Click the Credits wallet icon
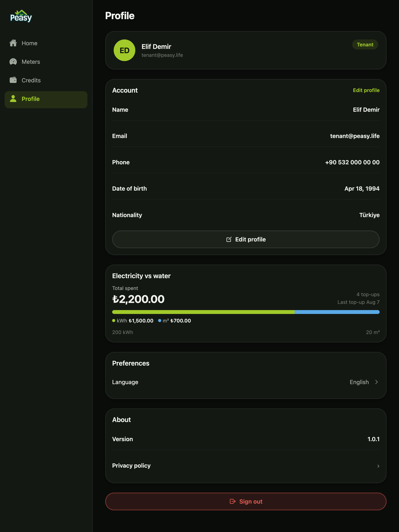Screen dimensions: 399x532 tap(13, 80)
